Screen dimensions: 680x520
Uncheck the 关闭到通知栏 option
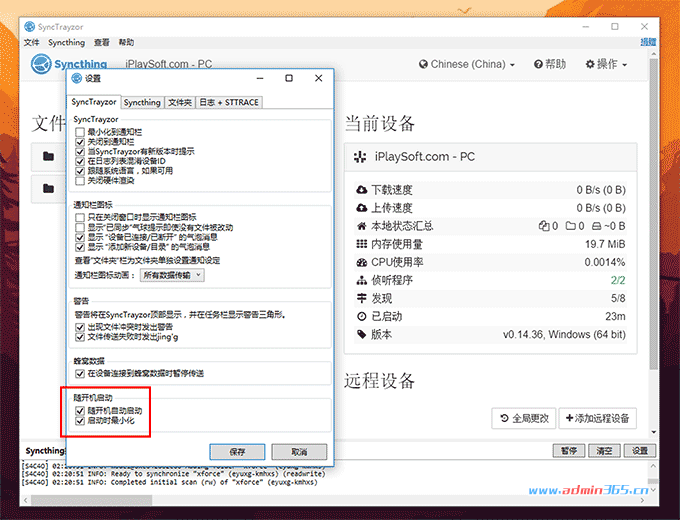coord(80,142)
